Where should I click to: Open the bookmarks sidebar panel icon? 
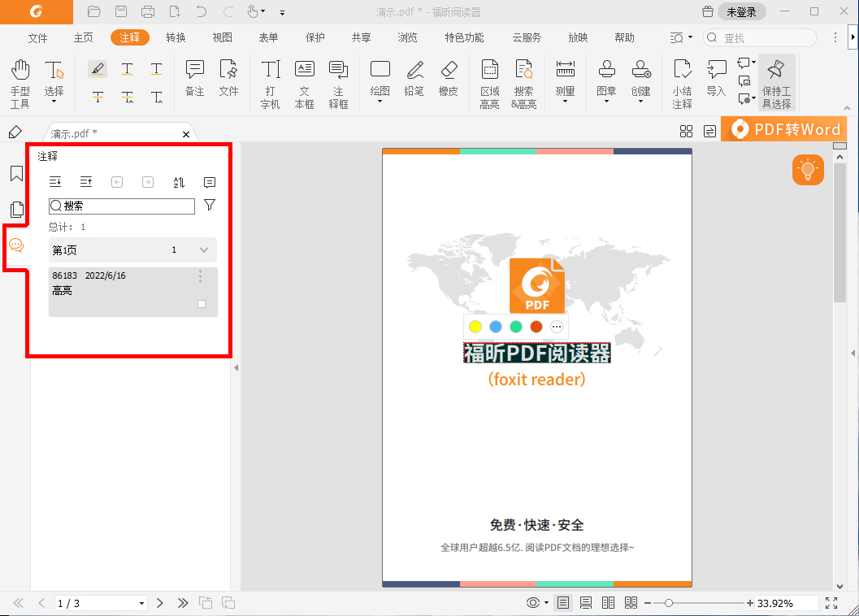(17, 174)
